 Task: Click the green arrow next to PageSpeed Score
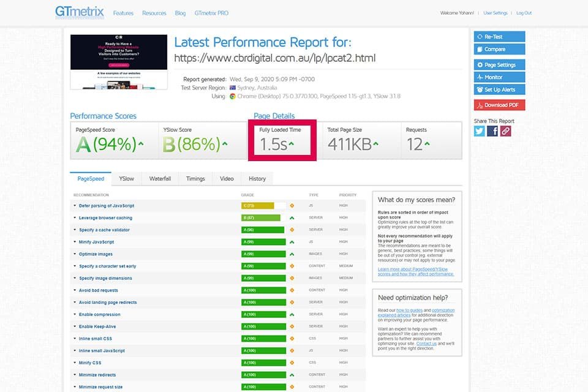click(141, 145)
